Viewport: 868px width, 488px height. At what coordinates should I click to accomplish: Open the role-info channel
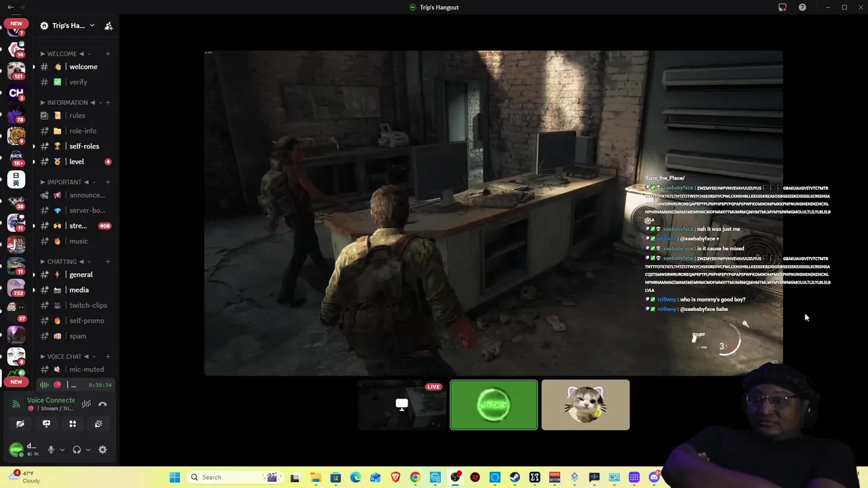point(76,131)
